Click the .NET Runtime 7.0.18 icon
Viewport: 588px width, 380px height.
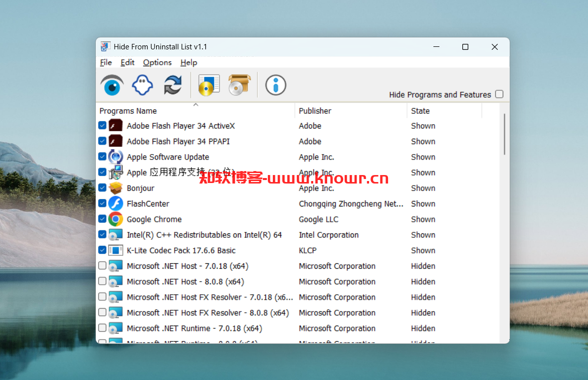pos(116,328)
